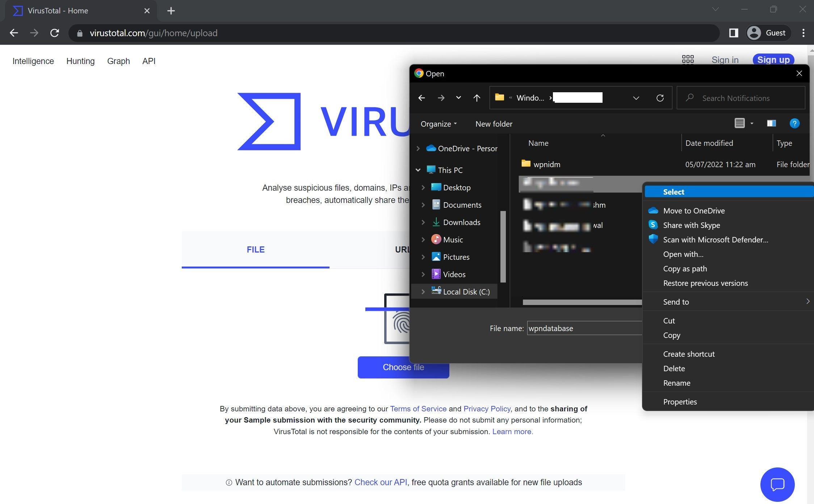The width and height of the screenshot is (814, 504).
Task: Click the Downloads folder icon
Action: coord(436,221)
